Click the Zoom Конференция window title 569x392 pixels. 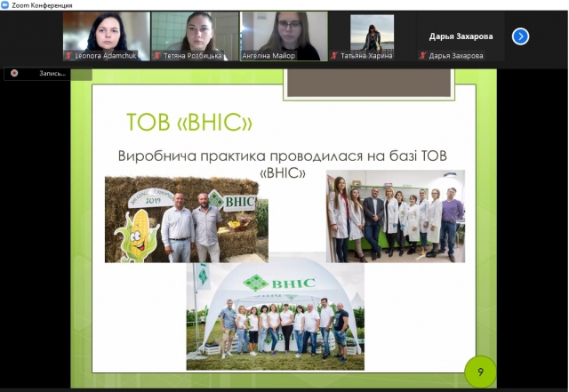(42, 5)
